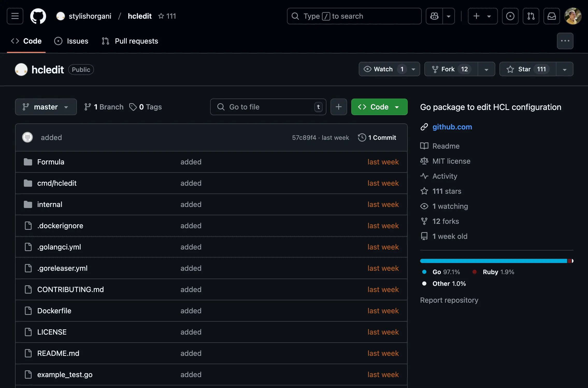Open the Star list options caret
Image resolution: width=588 pixels, height=388 pixels.
point(565,69)
